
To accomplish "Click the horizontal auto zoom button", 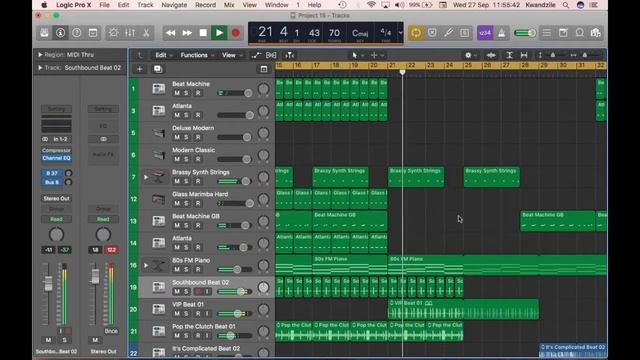I will [524, 55].
